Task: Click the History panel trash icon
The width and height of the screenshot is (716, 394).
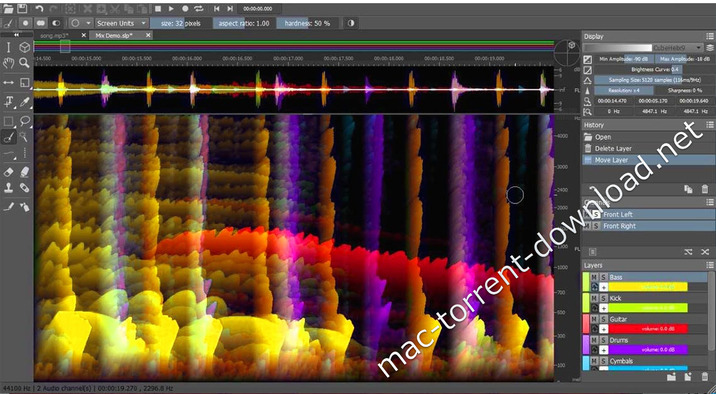Action: point(705,189)
